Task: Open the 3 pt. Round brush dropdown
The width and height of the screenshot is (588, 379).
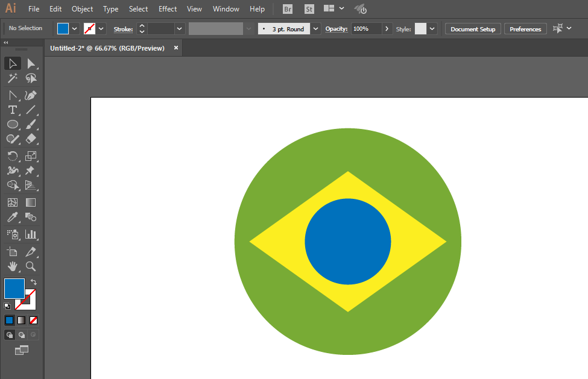Action: pyautogui.click(x=316, y=29)
